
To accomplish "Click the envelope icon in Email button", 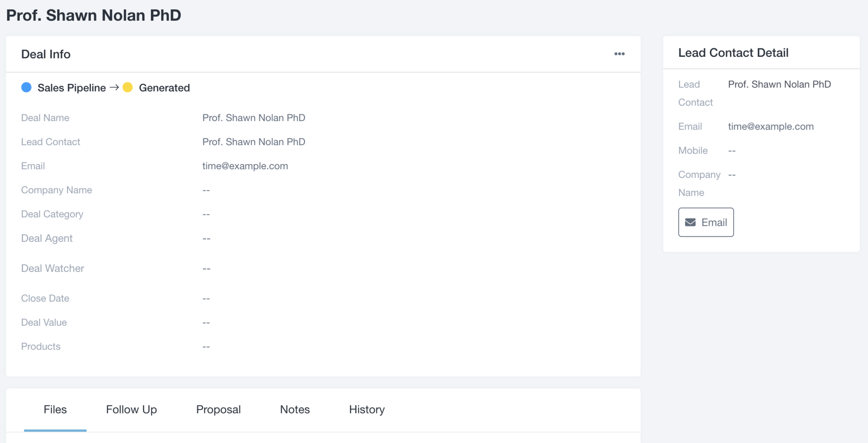I will click(690, 222).
